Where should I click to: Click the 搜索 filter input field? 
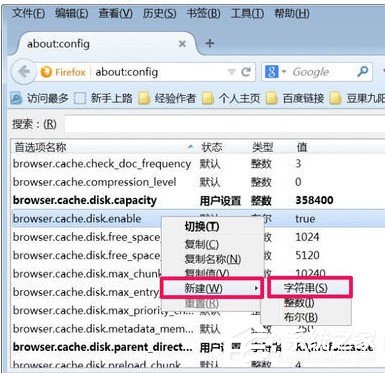tap(224, 124)
